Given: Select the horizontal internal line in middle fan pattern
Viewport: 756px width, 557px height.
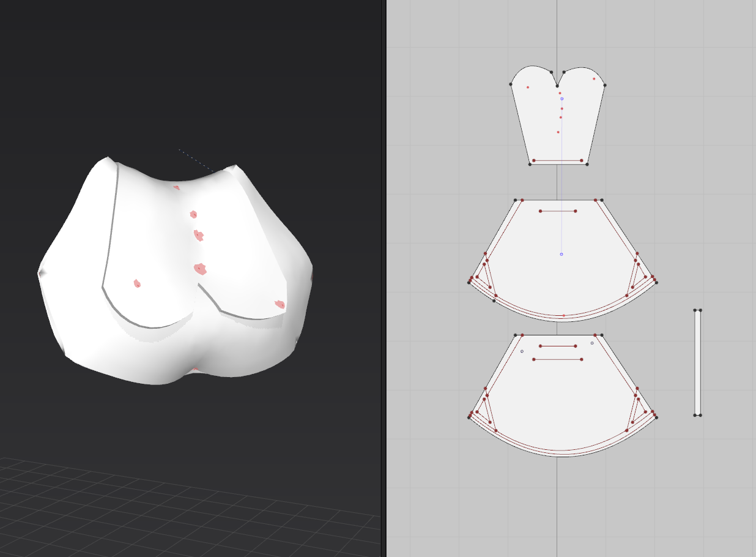Looking at the screenshot, I should (558, 211).
